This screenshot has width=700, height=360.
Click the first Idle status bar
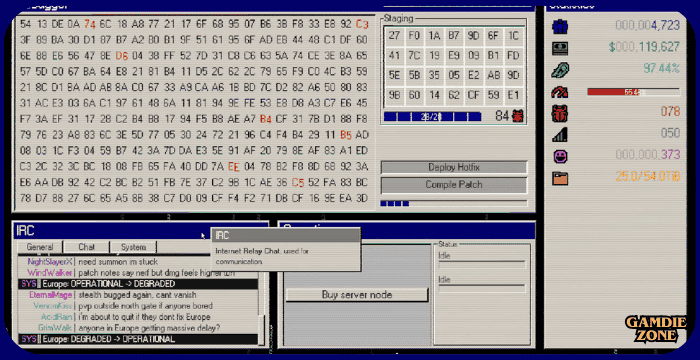[482, 265]
